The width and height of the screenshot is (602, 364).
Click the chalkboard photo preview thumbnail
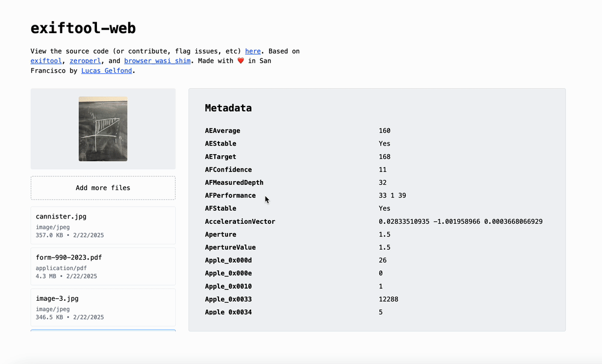[103, 129]
